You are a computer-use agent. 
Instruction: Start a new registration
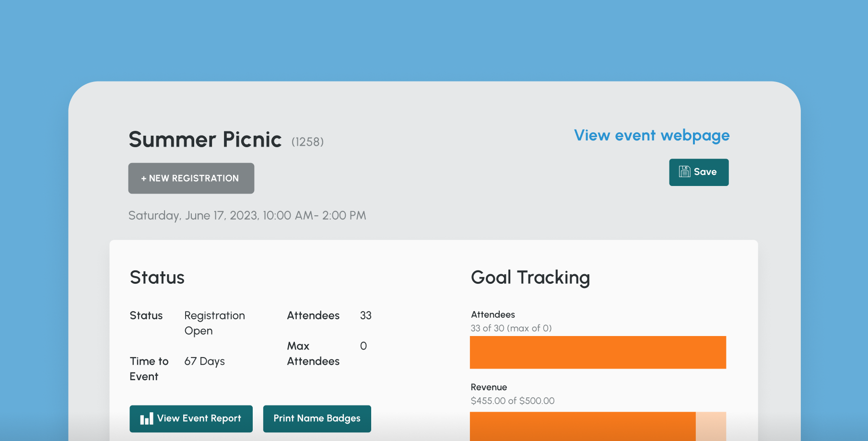coord(191,178)
